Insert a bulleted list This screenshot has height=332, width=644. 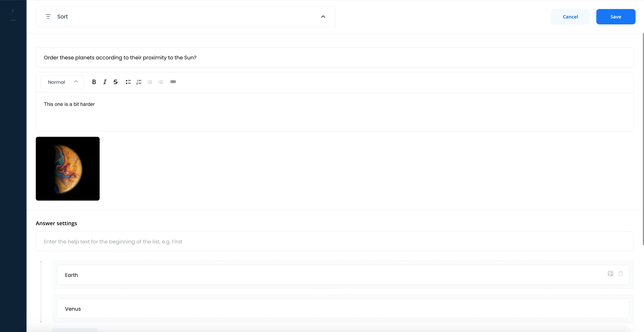click(x=128, y=82)
